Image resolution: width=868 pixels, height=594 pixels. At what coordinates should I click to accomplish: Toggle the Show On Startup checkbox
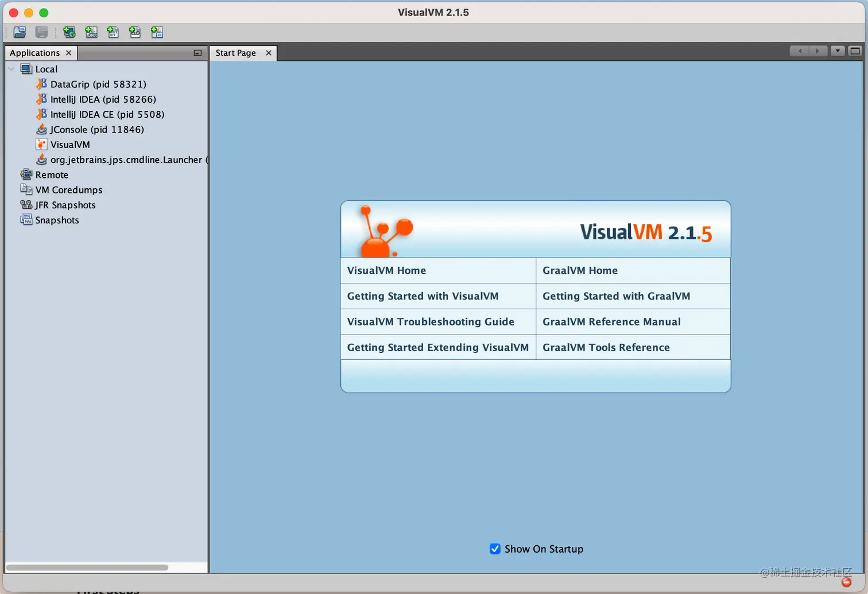[x=495, y=549]
